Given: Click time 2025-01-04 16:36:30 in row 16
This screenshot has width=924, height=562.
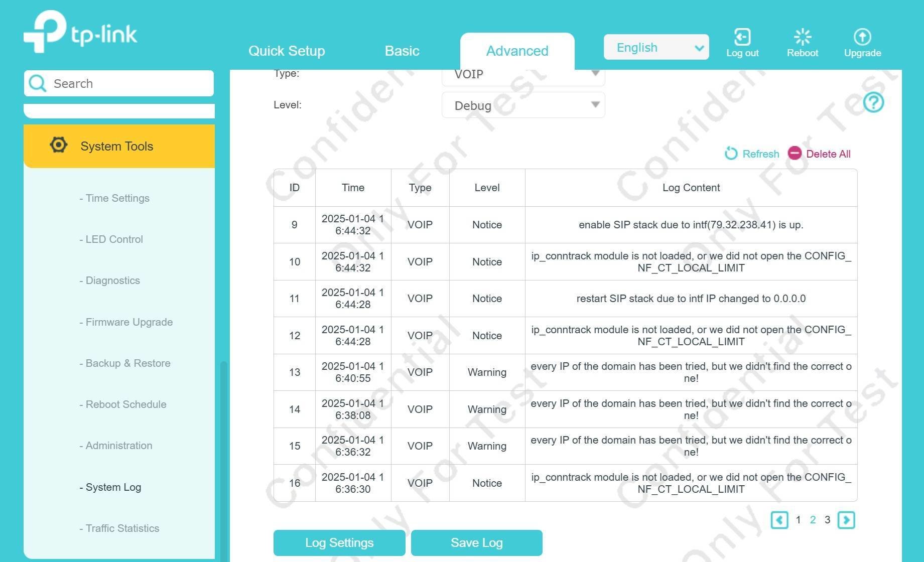Looking at the screenshot, I should pos(353,483).
